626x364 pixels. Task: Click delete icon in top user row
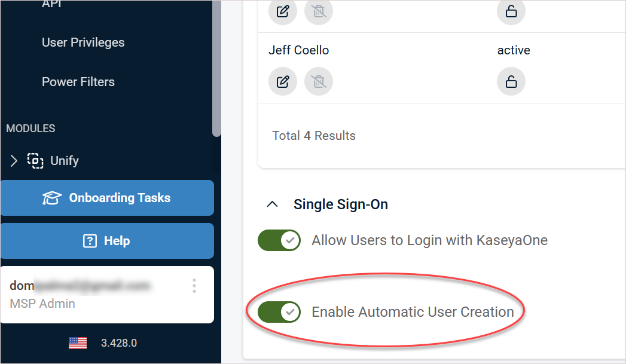coord(319,11)
